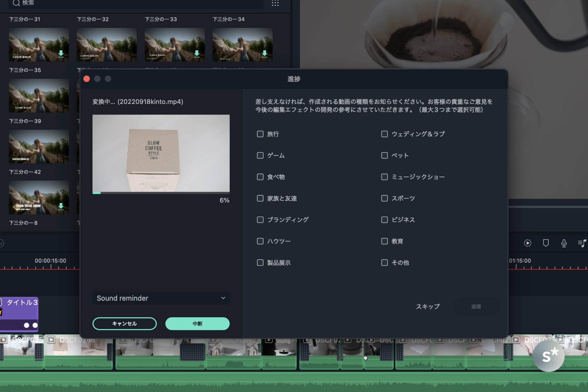
Task: Open the Sound reminder dropdown
Action: click(x=161, y=298)
